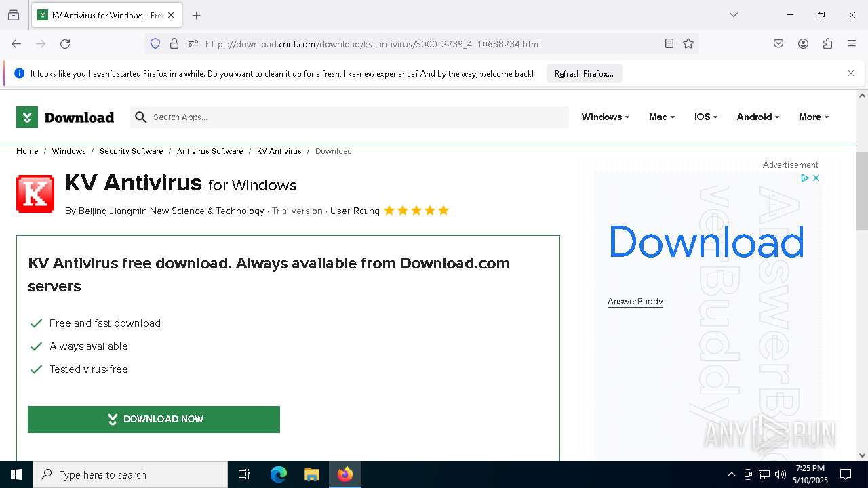Reload the current page

(65, 43)
